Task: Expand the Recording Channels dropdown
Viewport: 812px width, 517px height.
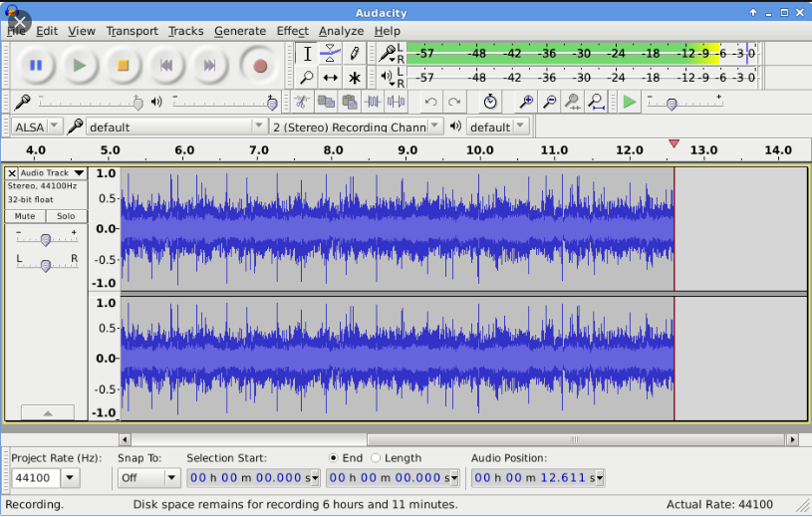Action: 357,127
